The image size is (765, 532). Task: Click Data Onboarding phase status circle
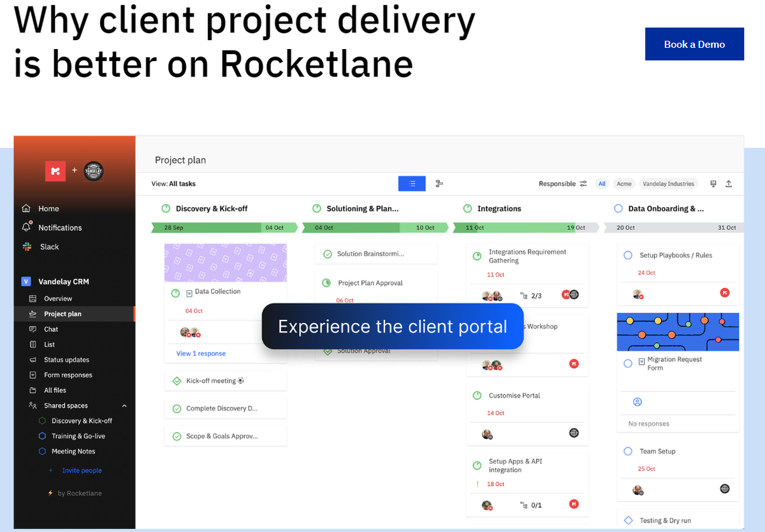click(618, 208)
